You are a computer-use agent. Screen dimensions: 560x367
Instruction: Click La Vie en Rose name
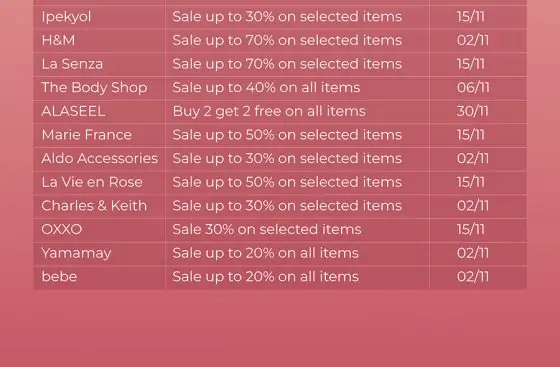pyautogui.click(x=92, y=182)
